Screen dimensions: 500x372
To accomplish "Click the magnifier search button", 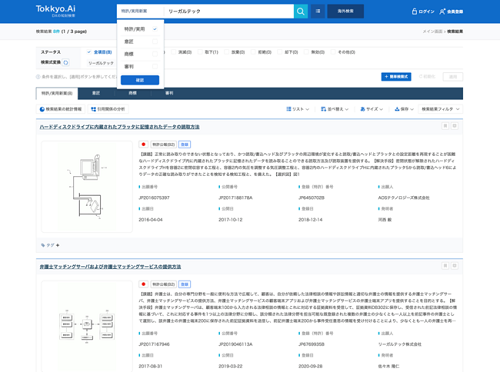I will click(301, 11).
